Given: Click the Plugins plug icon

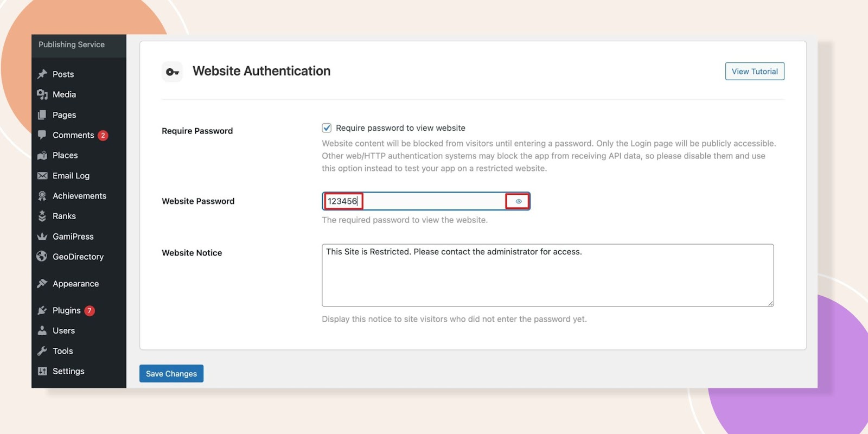Looking at the screenshot, I should tap(42, 310).
